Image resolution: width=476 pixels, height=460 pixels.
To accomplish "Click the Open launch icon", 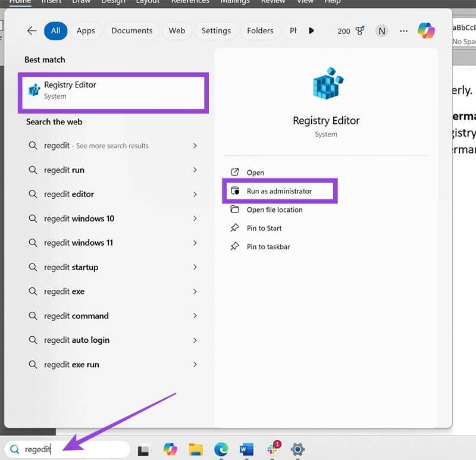I will 234,172.
